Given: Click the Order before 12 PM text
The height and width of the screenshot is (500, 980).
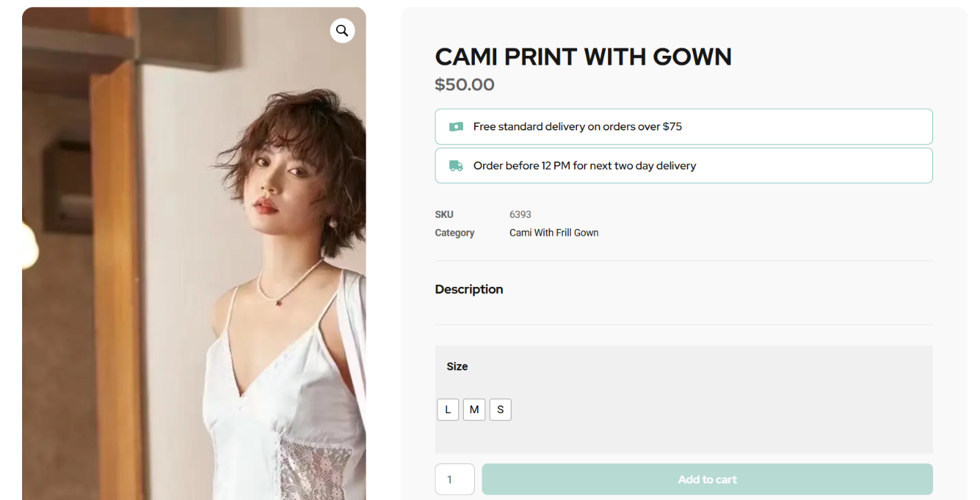Looking at the screenshot, I should [x=585, y=166].
